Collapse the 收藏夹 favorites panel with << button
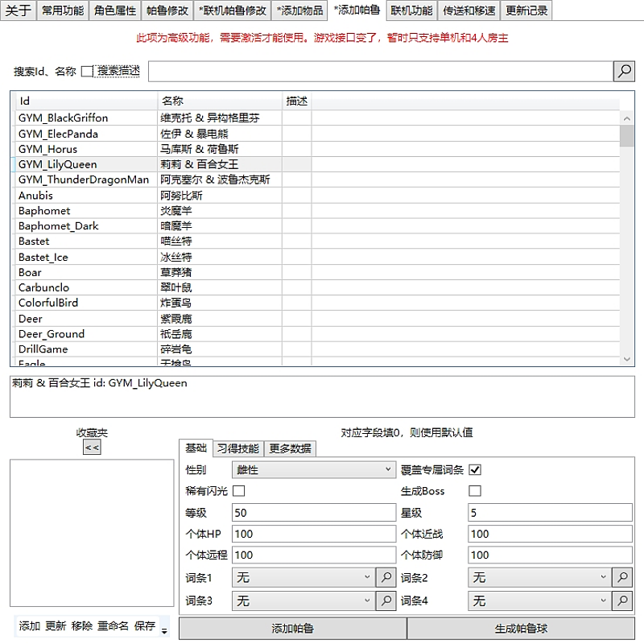644x644 pixels. pyautogui.click(x=91, y=446)
